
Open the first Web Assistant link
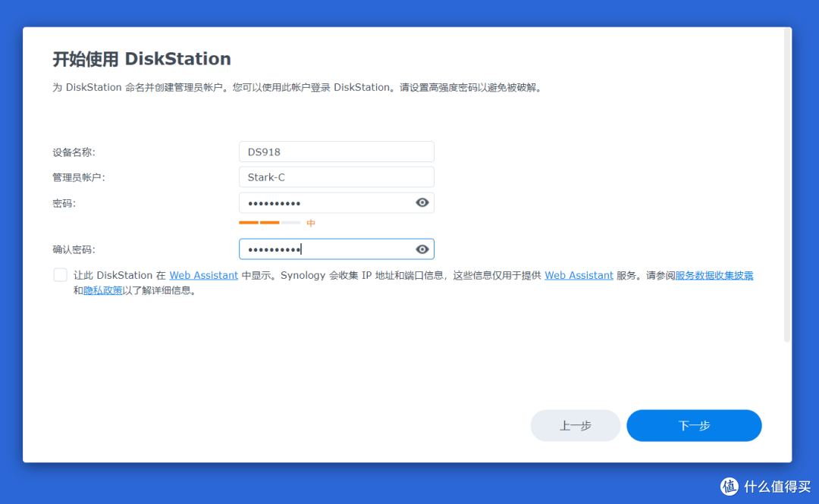203,275
